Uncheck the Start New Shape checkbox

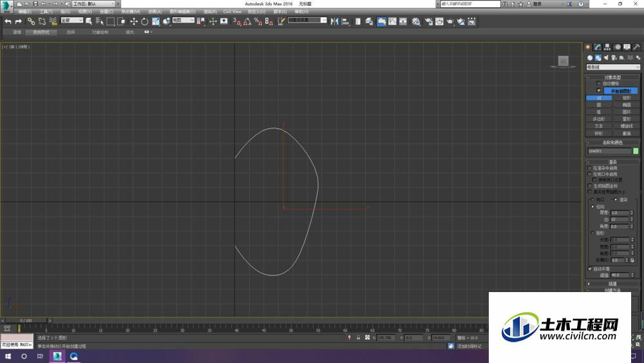(599, 90)
